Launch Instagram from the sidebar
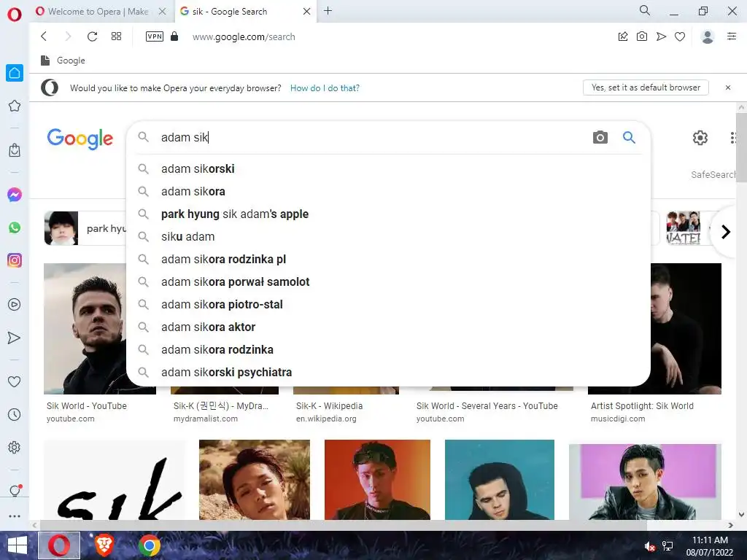 (15, 260)
